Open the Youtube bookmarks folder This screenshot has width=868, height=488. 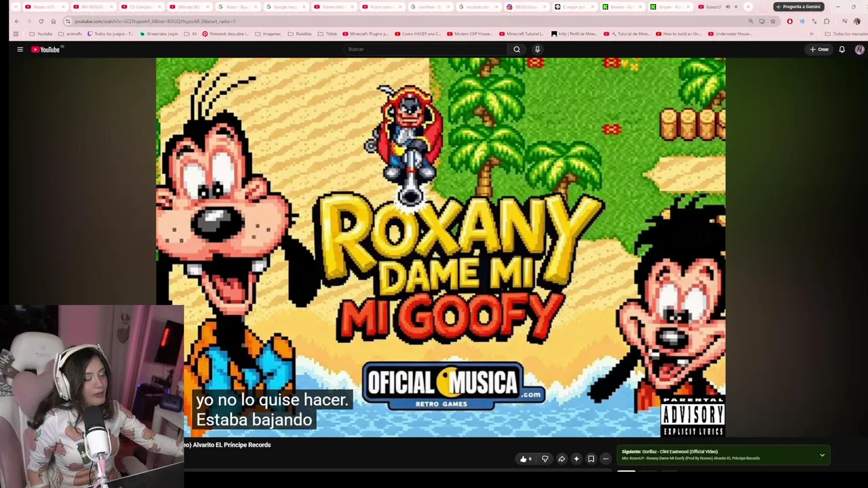(41, 34)
